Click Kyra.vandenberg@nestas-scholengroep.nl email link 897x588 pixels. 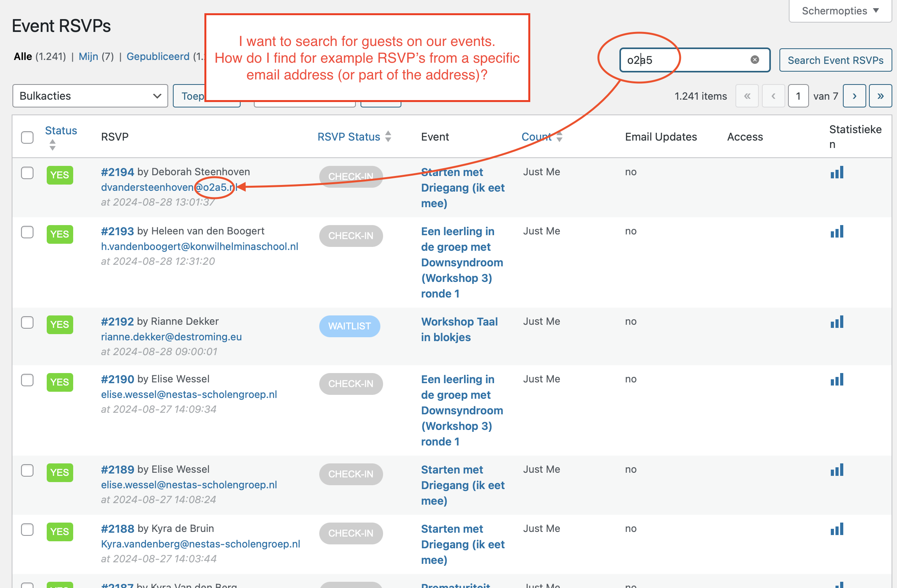click(201, 544)
